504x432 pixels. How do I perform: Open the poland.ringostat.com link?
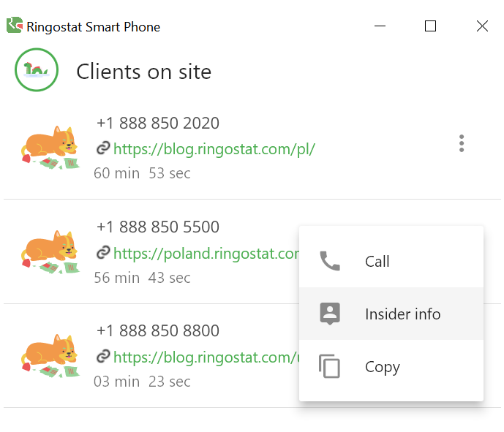[x=206, y=254]
